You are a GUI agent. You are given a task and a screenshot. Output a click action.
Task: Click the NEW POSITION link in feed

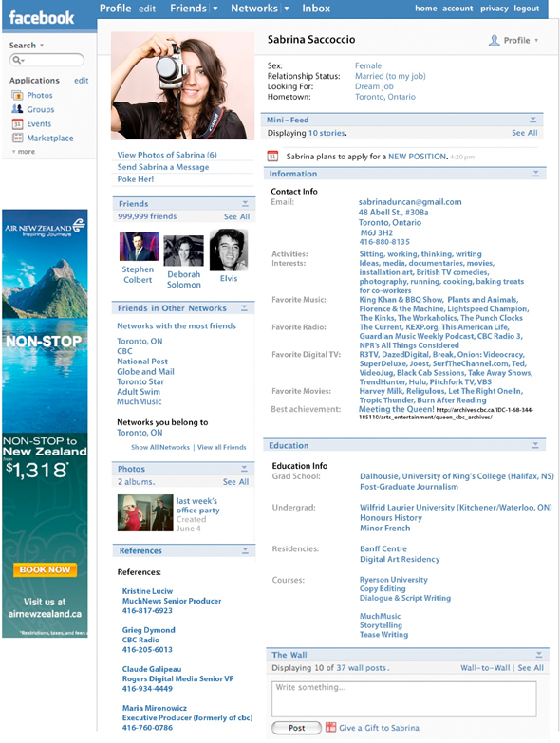[x=418, y=157]
